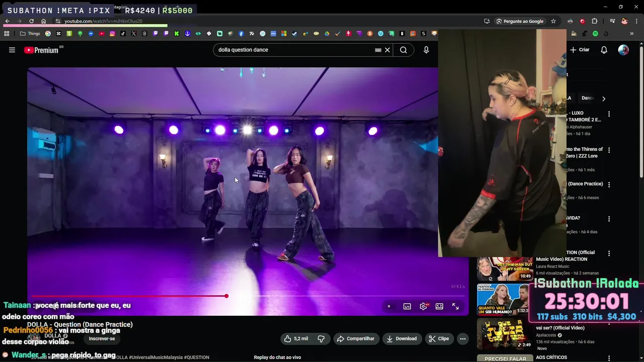This screenshot has width=644, height=362.
Task: Show hidden bookmarks with double chevron
Action: coord(632,34)
